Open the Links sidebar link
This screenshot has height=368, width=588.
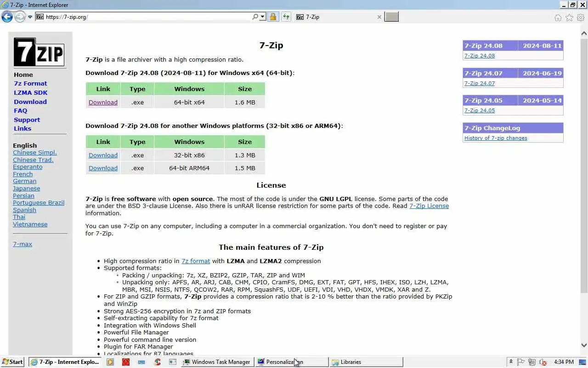[23, 129]
